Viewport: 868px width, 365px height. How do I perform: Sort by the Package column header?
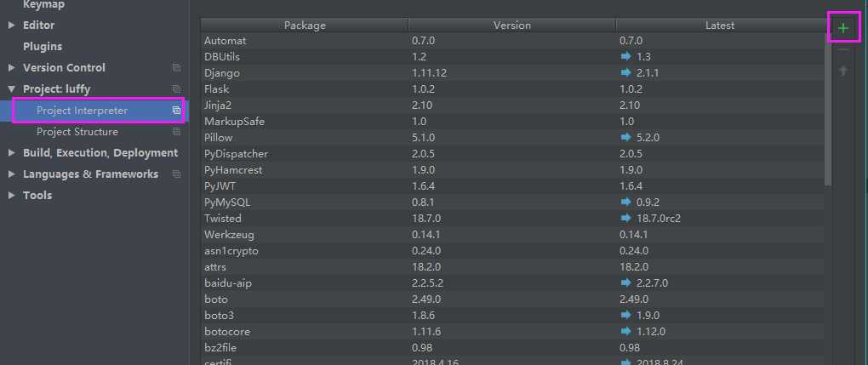pos(305,26)
